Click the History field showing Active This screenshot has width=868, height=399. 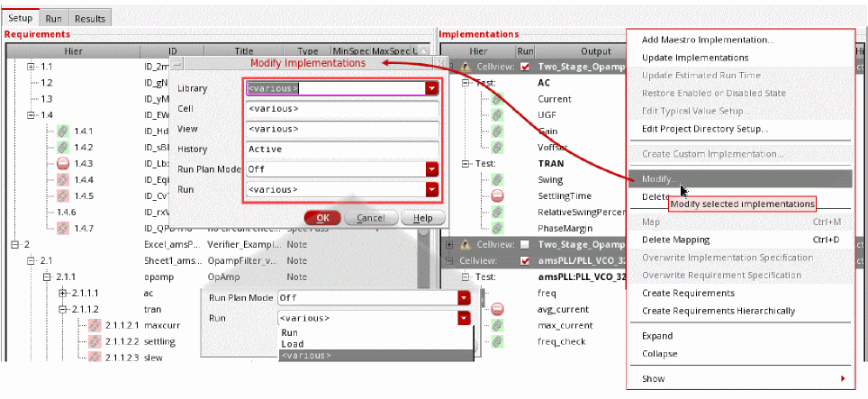click(x=342, y=150)
